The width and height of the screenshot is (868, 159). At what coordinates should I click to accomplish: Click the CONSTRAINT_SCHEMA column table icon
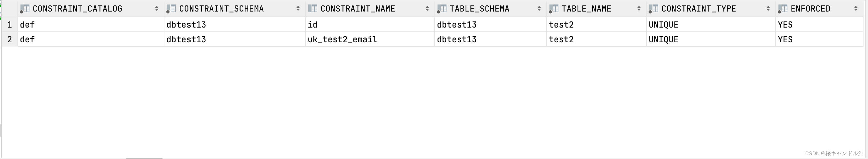(x=171, y=9)
